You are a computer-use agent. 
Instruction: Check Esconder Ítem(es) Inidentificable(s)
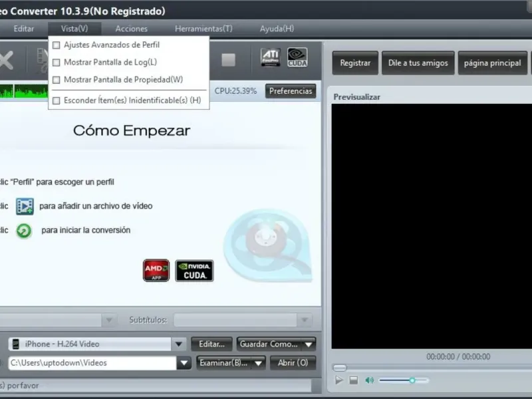click(x=57, y=100)
